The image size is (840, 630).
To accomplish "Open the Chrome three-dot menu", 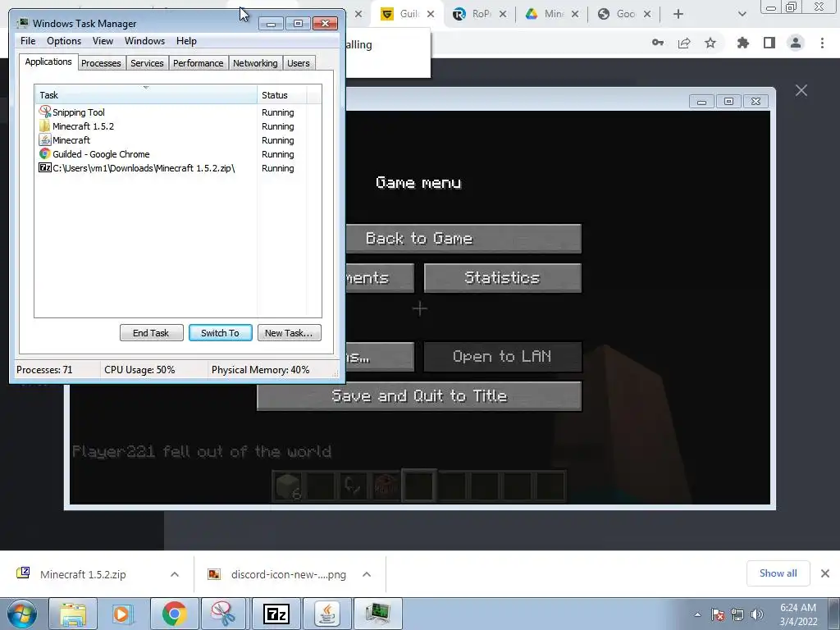I will (822, 43).
